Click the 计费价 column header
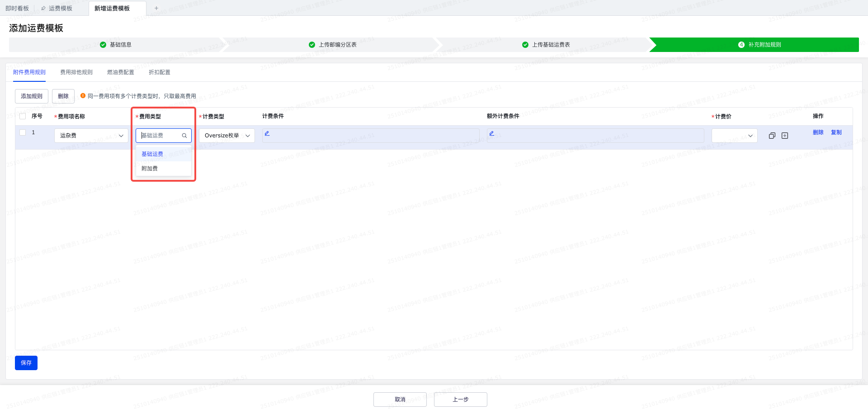 tap(723, 117)
